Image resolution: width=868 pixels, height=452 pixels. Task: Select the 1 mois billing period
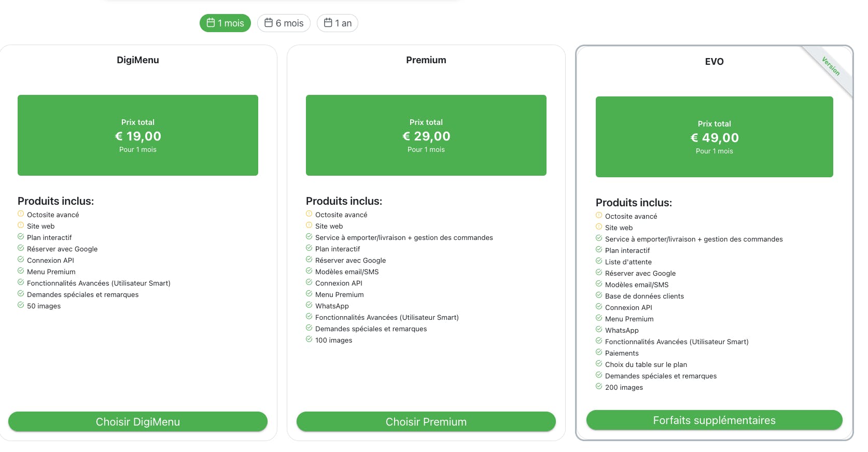pyautogui.click(x=225, y=23)
